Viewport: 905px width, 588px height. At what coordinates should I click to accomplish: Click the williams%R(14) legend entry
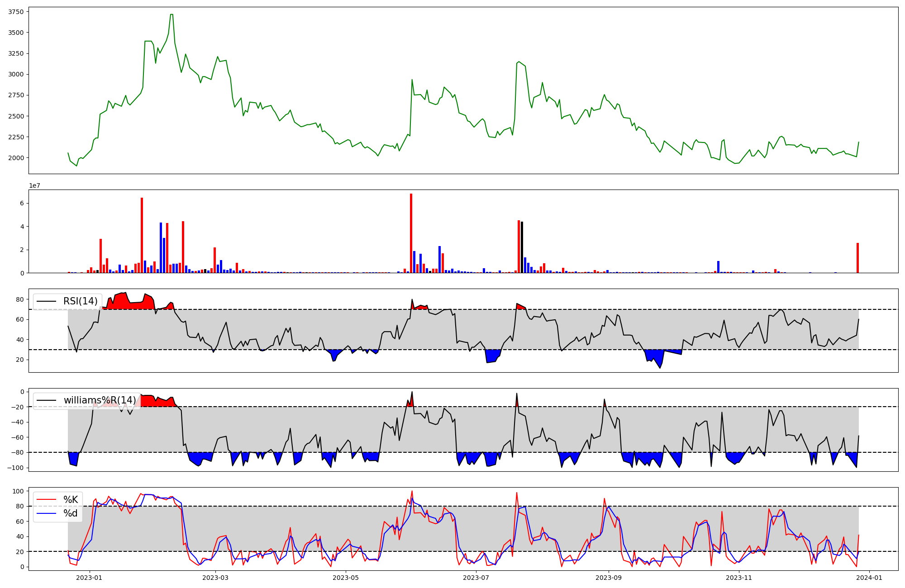click(100, 400)
